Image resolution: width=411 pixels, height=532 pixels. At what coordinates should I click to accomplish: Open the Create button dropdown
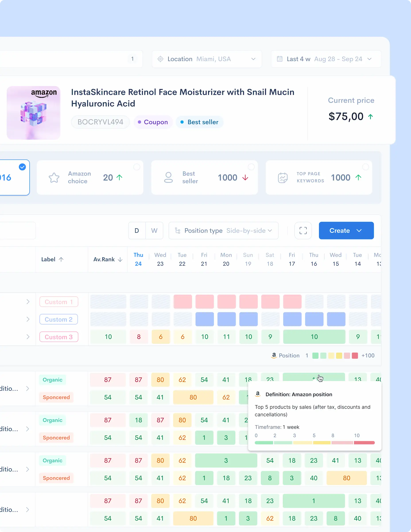346,231
